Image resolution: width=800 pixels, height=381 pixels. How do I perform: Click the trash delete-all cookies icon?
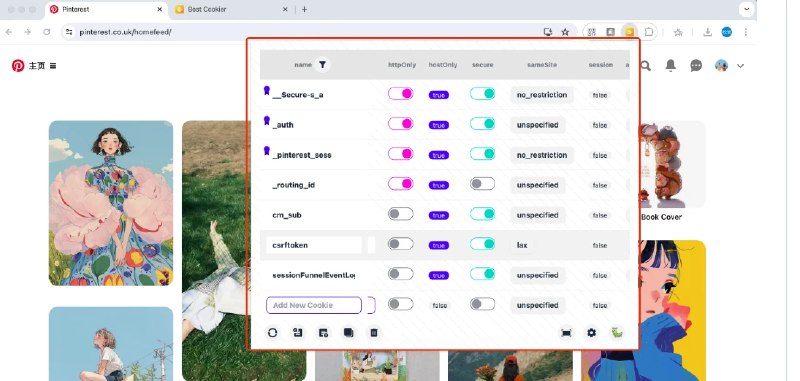point(373,333)
